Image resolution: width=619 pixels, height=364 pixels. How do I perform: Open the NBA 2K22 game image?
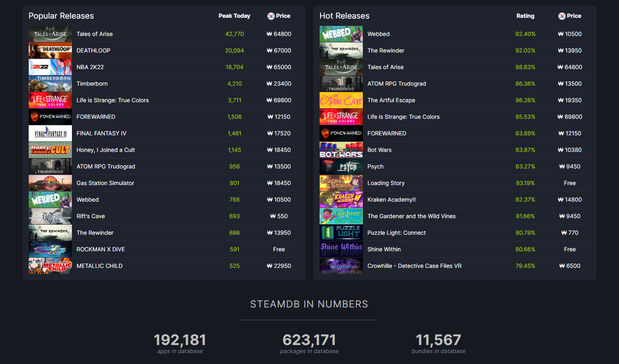[50, 67]
